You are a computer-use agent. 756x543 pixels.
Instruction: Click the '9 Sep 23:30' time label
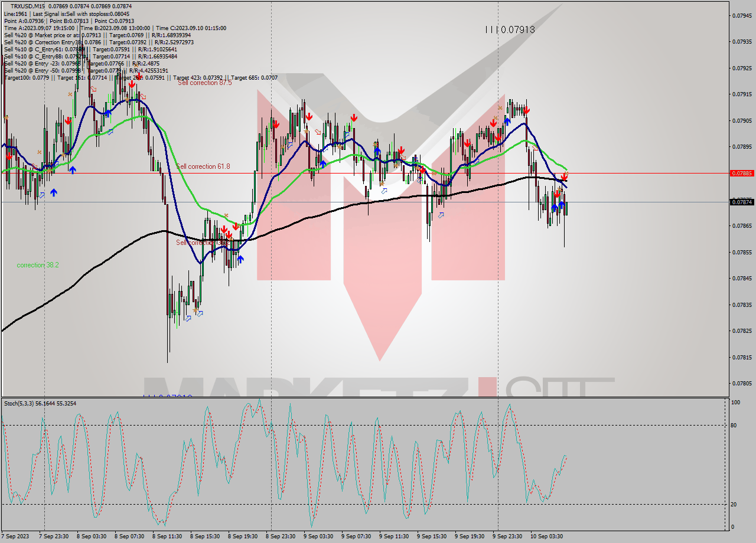[507, 537]
